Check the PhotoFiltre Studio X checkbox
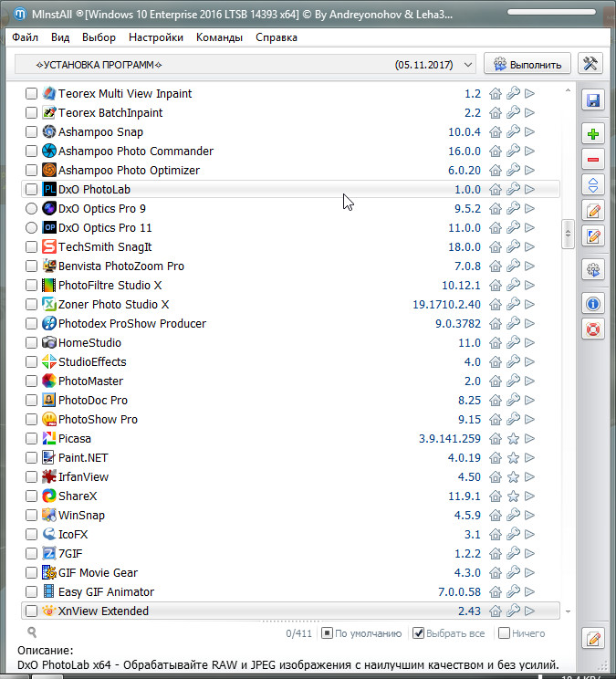 click(31, 286)
